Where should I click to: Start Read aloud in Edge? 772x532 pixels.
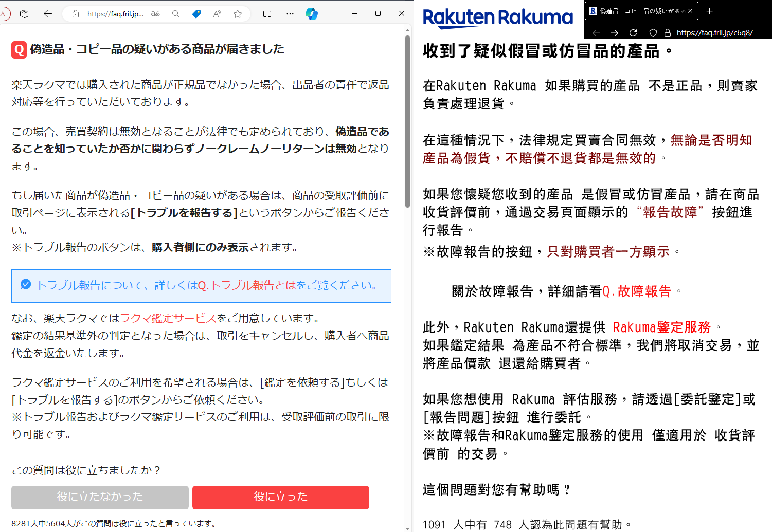click(x=217, y=14)
